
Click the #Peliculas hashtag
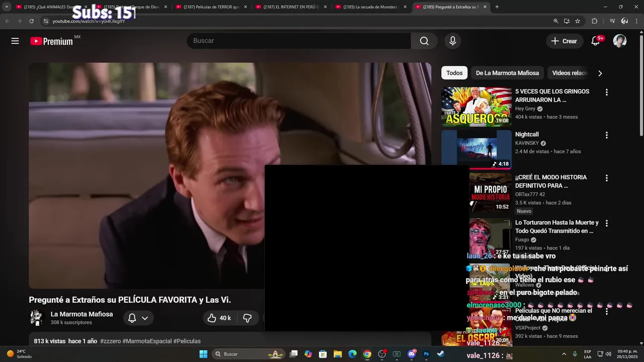point(187,341)
